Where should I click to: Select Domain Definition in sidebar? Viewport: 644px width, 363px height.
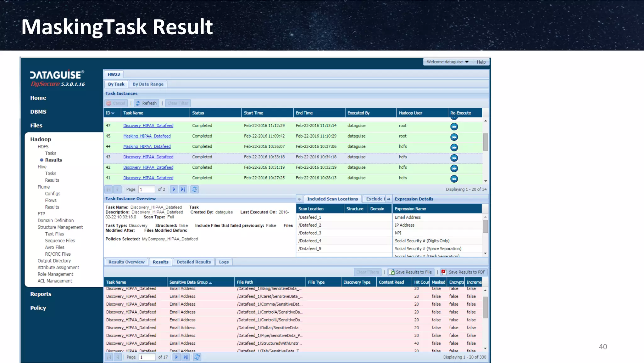click(x=56, y=220)
